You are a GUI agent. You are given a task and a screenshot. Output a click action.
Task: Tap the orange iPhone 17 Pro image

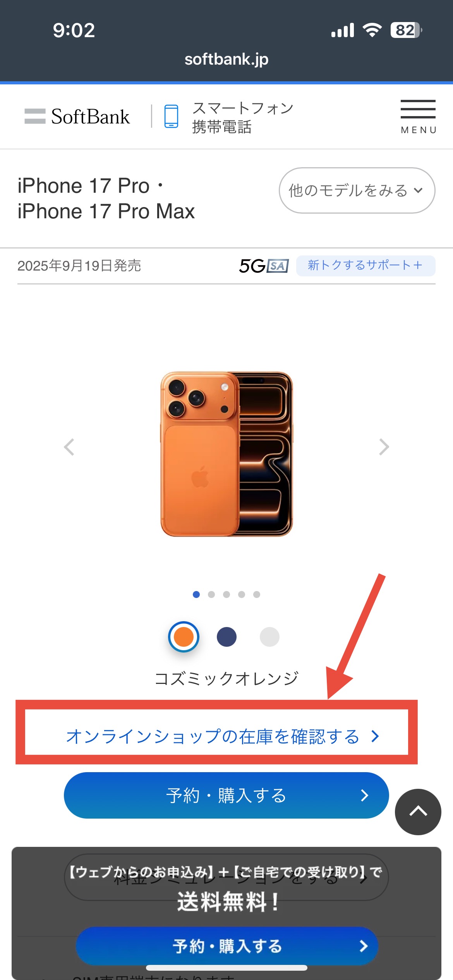[x=226, y=454]
